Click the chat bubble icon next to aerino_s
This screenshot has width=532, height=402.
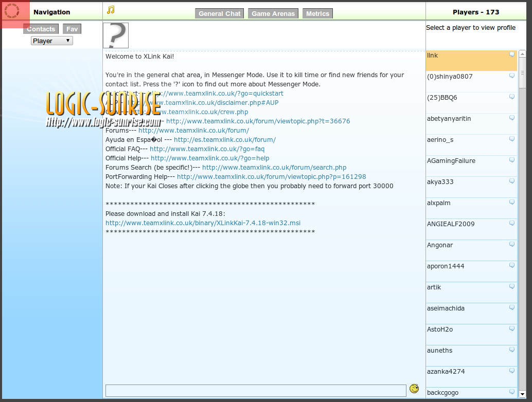pyautogui.click(x=512, y=139)
